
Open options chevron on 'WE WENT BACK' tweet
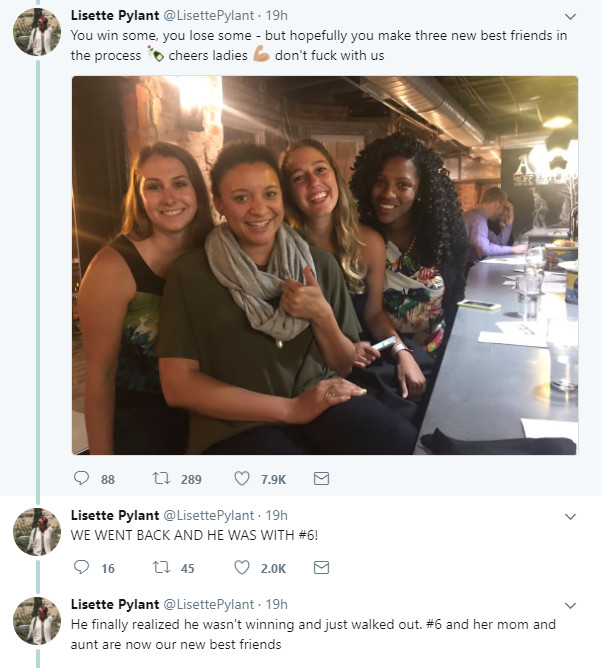570,516
